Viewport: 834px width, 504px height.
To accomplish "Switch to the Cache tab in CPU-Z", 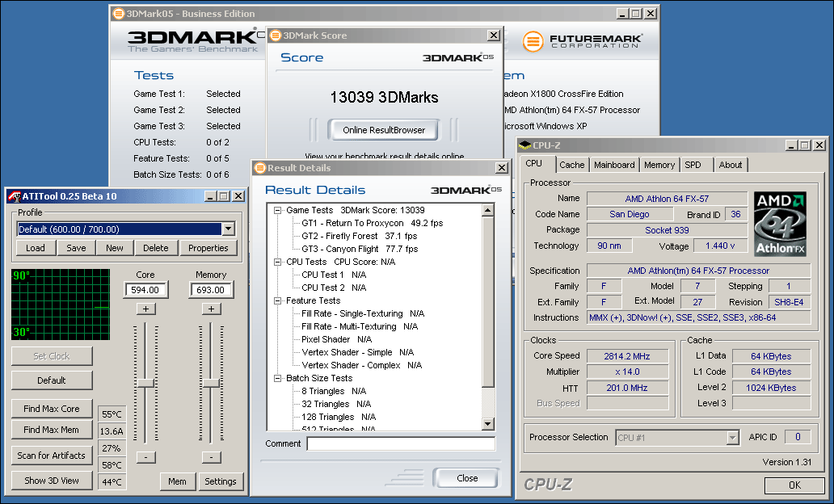I will pos(572,165).
